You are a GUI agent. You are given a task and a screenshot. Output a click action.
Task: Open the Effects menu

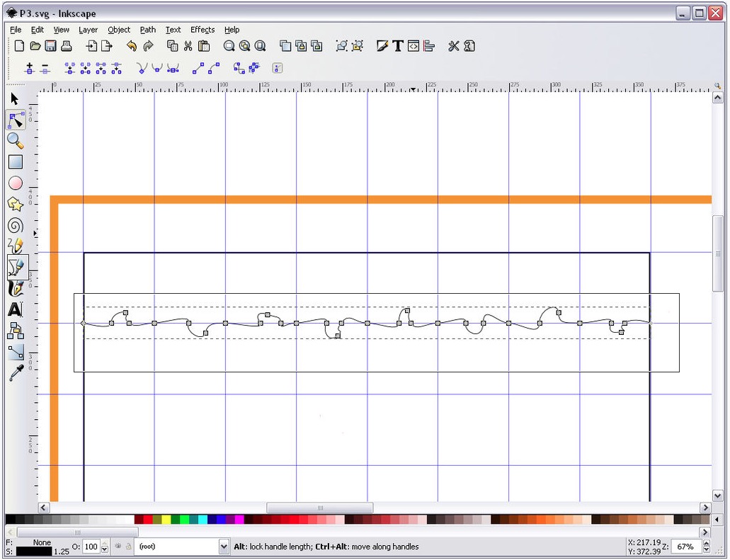[x=202, y=30]
